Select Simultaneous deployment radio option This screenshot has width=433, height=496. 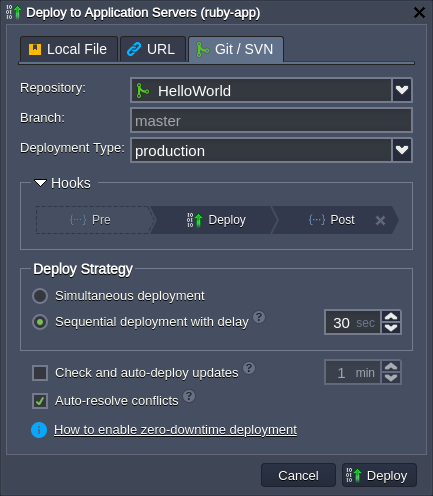pyautogui.click(x=40, y=296)
